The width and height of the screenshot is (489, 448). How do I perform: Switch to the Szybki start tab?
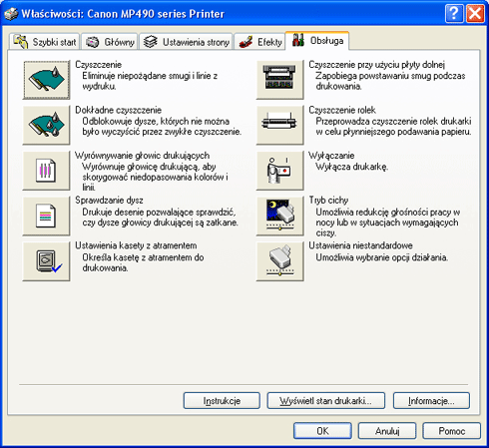point(44,42)
